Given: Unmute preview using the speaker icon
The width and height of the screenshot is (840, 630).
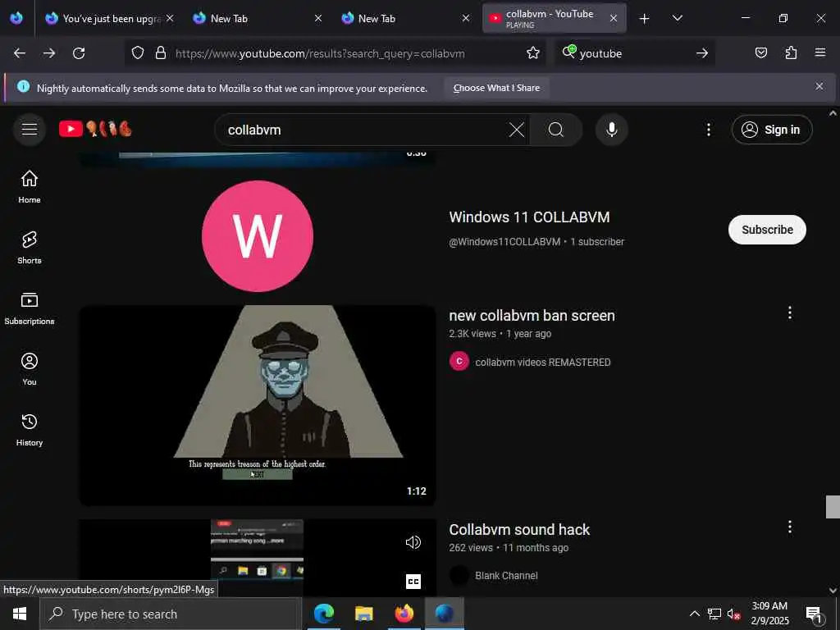Looking at the screenshot, I should [413, 542].
